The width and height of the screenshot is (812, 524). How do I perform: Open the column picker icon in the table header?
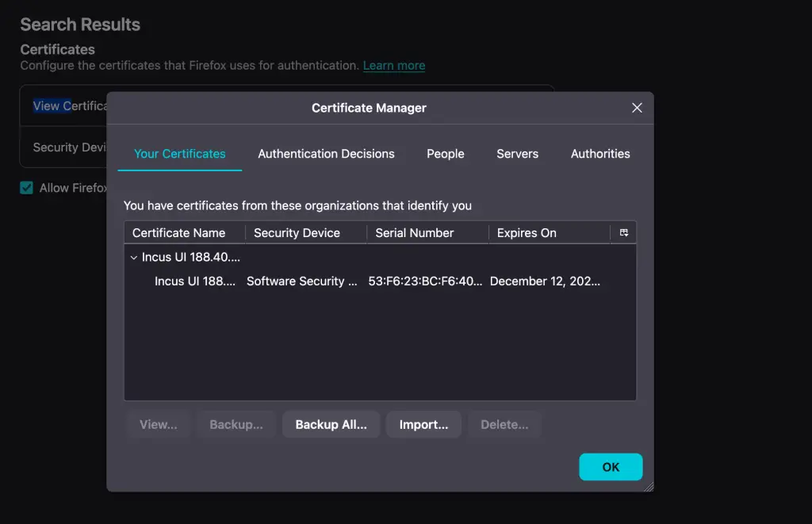[x=624, y=232]
